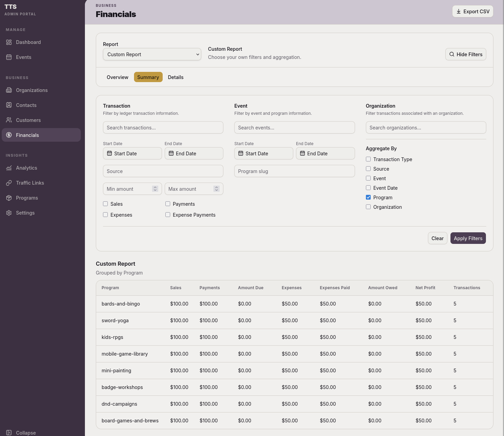Open the Custom Report dropdown
The height and width of the screenshot is (436, 504).
(152, 54)
